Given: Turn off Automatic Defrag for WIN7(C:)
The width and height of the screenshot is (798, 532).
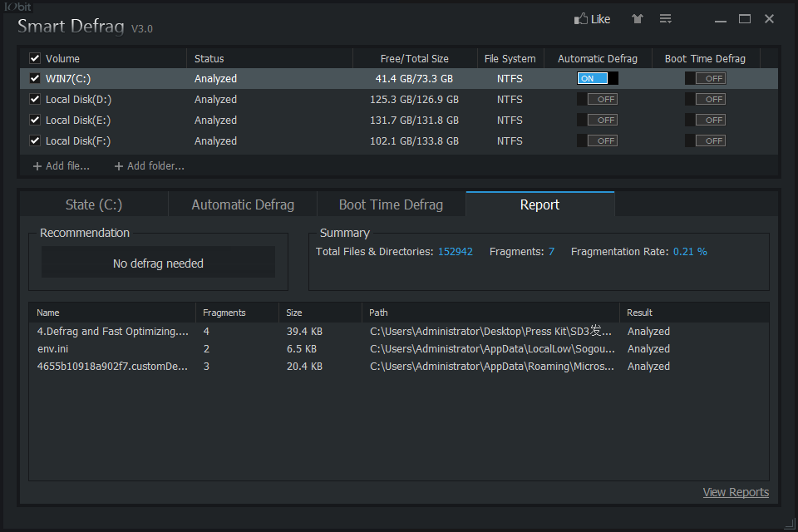Looking at the screenshot, I should pos(598,78).
